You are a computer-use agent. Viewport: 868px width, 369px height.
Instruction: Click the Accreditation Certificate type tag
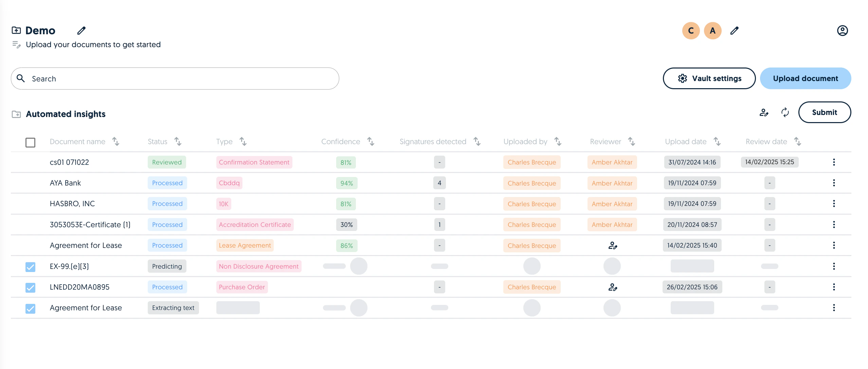tap(255, 225)
